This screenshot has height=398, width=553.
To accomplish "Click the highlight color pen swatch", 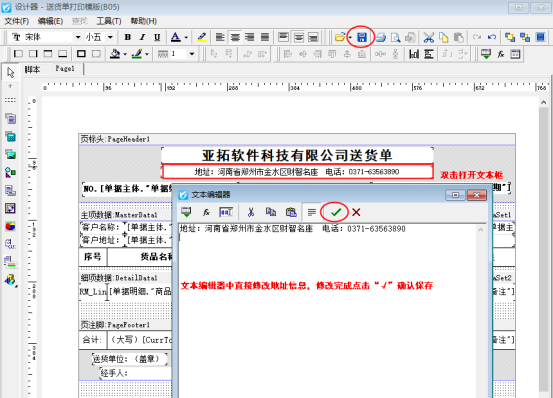I will pos(202,37).
